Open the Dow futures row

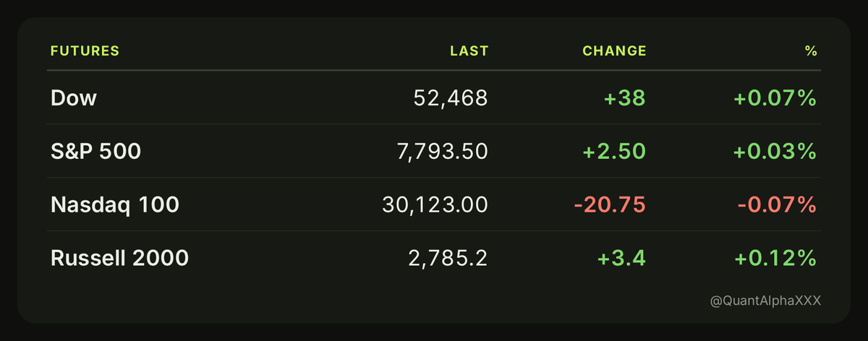click(434, 98)
